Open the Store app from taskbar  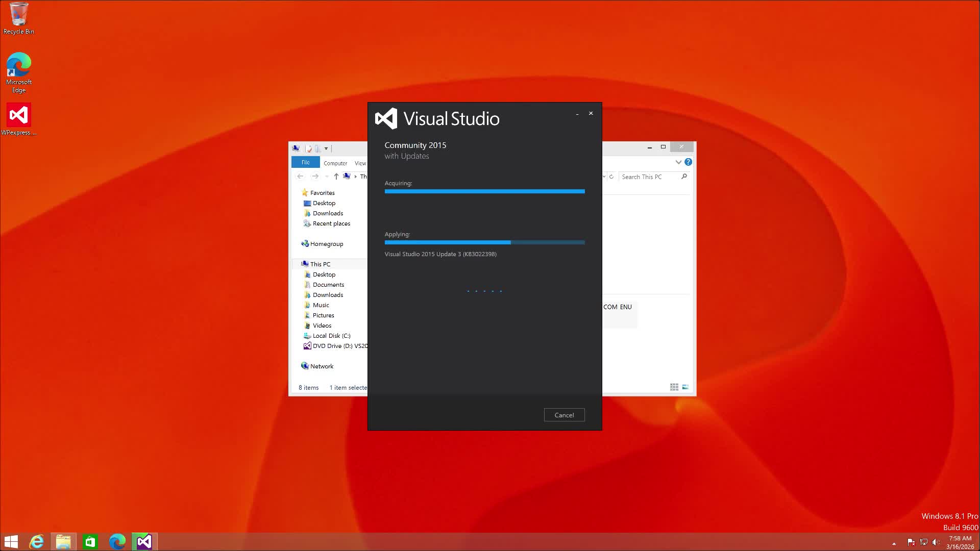click(x=90, y=541)
